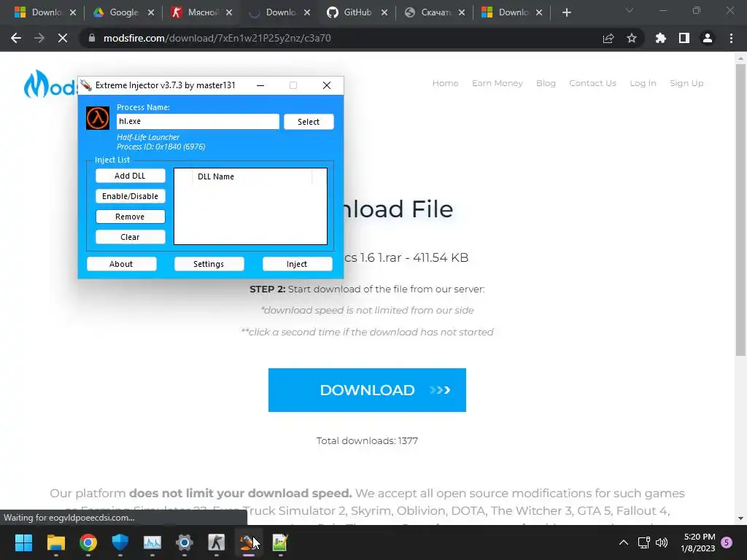Open File Explorer from taskbar
This screenshot has width=747, height=560.
pos(55,542)
